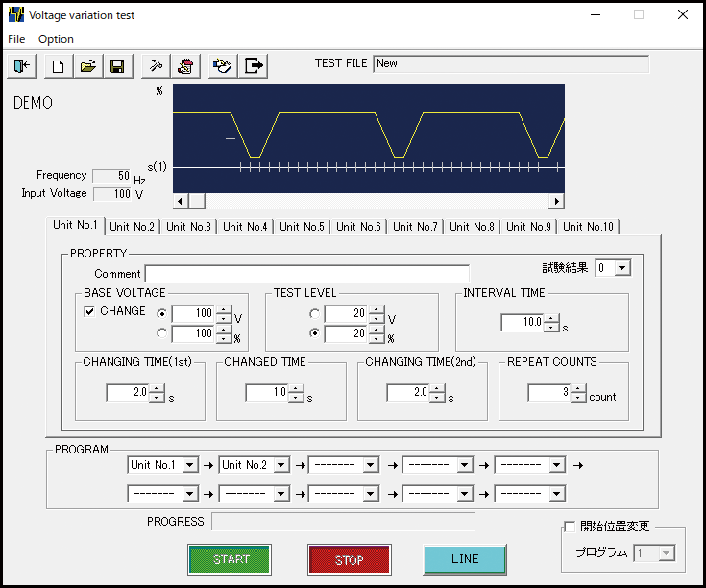Uncheck the CHANGE base voltage checkbox

pyautogui.click(x=89, y=311)
